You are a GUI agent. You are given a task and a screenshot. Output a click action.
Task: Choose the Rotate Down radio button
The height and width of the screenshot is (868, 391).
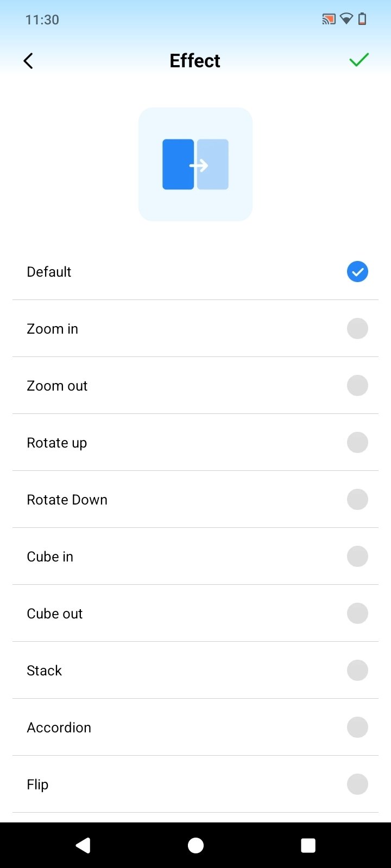coord(357,500)
